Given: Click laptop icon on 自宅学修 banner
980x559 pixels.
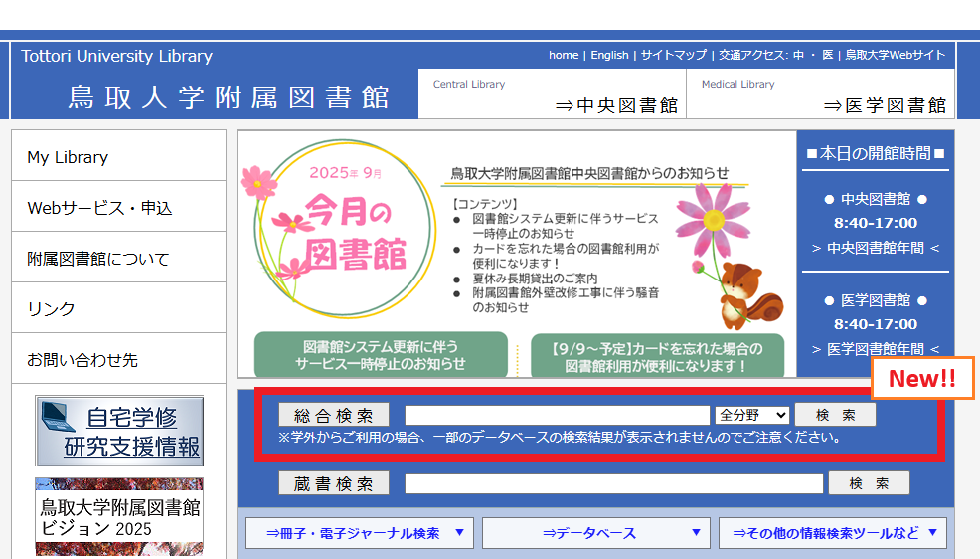Looking at the screenshot, I should coord(58,416).
